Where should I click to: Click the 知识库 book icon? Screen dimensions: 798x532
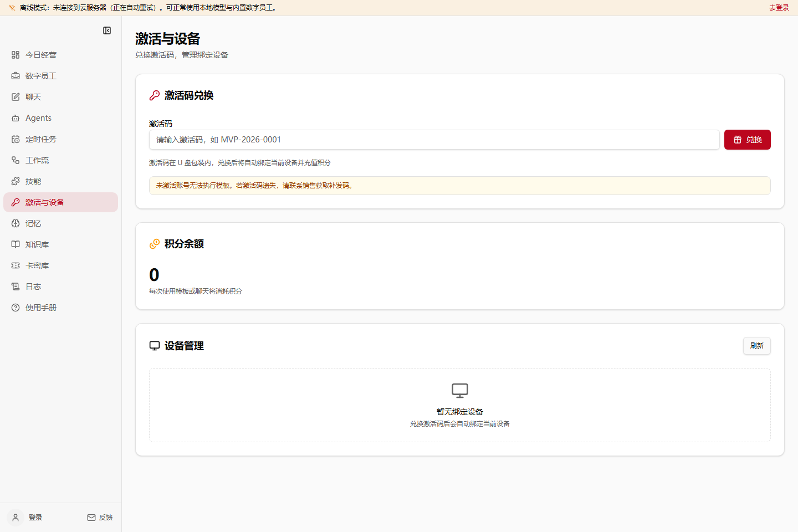tap(16, 244)
